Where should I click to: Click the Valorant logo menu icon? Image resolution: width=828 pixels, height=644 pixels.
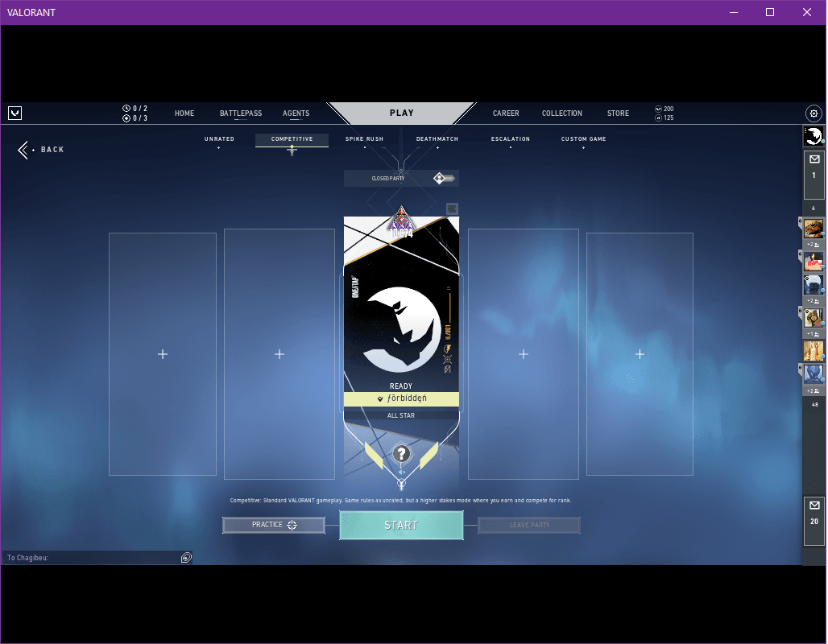coord(14,114)
